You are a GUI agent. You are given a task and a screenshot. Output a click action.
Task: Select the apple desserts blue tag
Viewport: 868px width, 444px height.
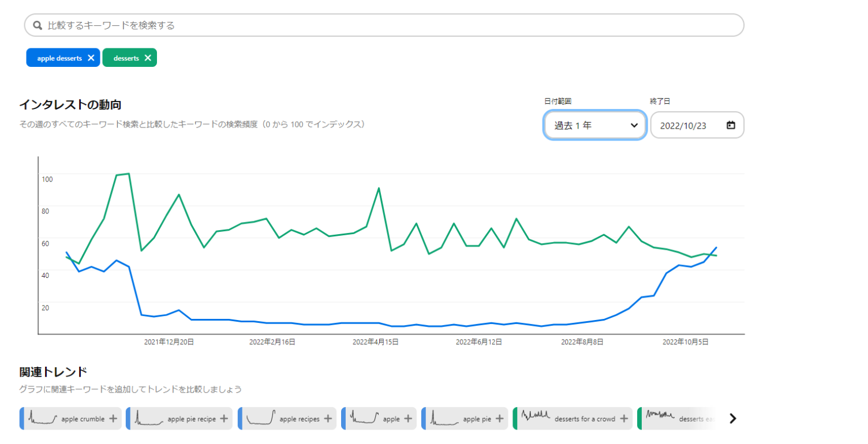(x=59, y=58)
